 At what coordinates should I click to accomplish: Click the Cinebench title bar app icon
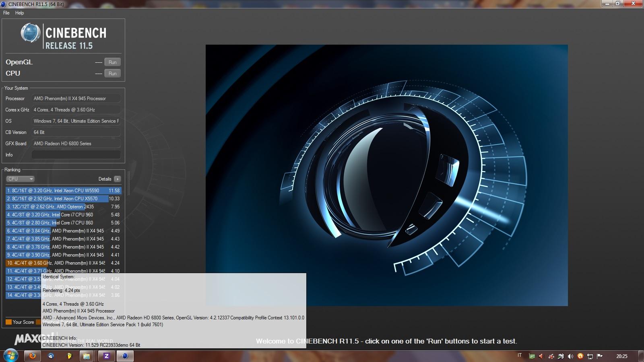point(4,4)
